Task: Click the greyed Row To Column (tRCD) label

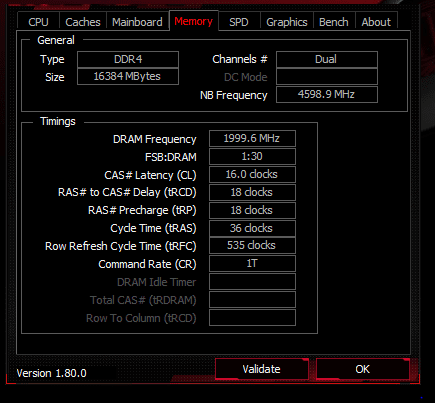Action: (x=141, y=318)
